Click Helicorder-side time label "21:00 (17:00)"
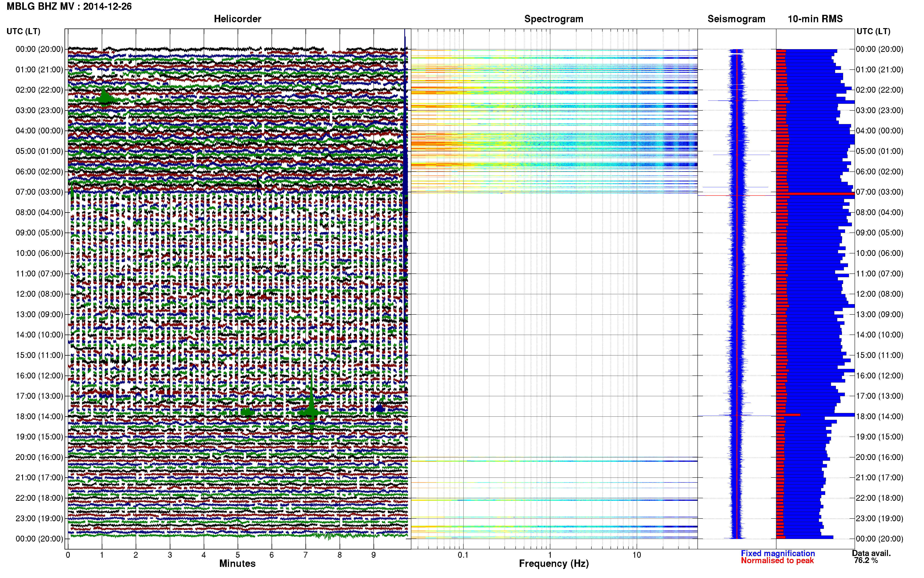The height and width of the screenshot is (578, 924). [39, 478]
